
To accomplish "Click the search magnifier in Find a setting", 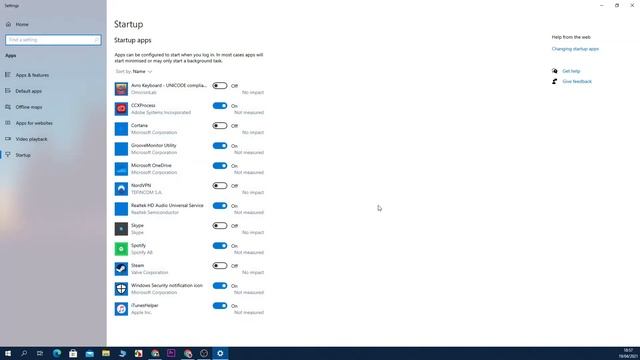I will click(96, 40).
